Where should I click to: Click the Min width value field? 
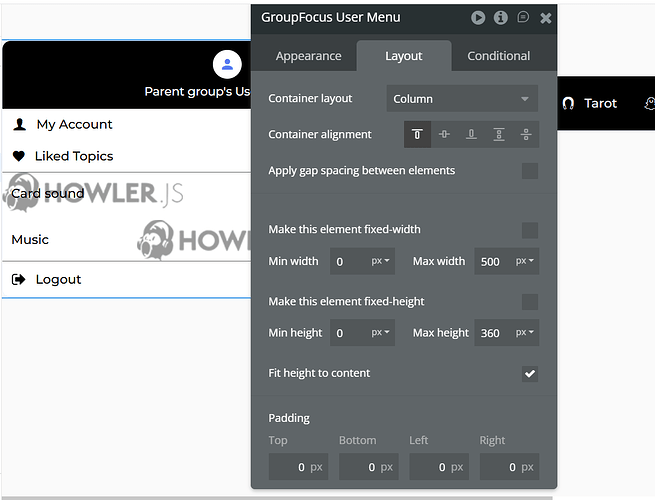point(349,261)
